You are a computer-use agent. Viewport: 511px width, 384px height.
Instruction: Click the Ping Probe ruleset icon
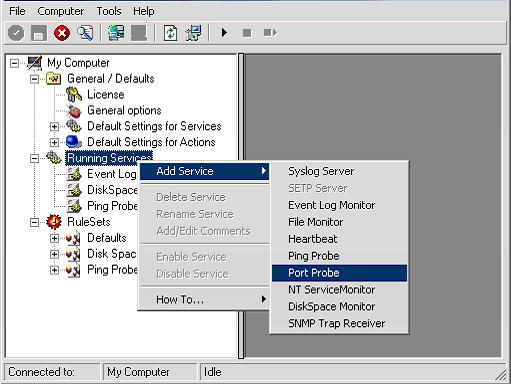[73, 270]
